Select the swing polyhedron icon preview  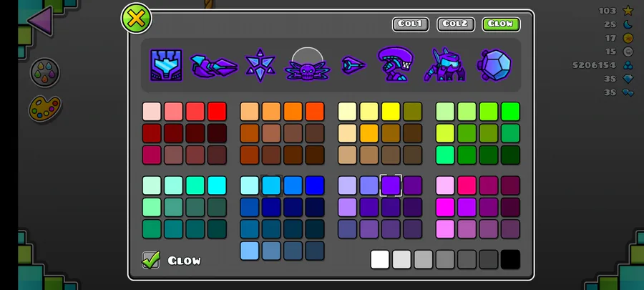494,65
